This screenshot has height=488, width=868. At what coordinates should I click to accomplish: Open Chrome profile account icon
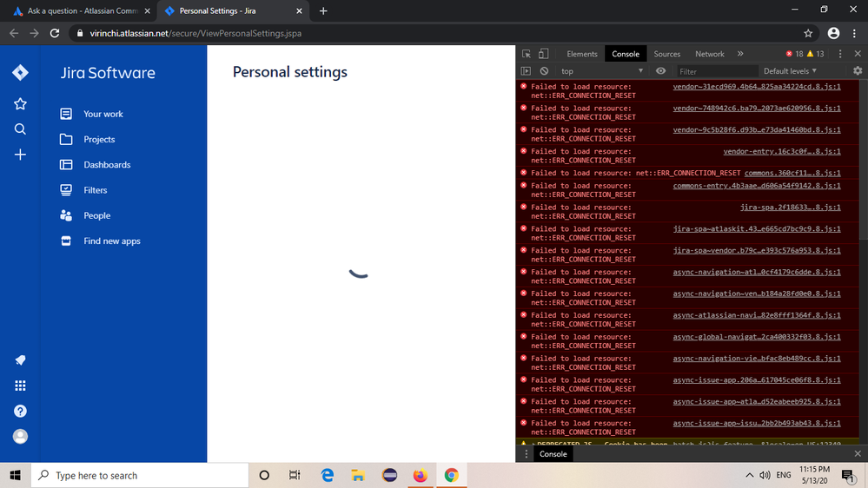coord(833,33)
